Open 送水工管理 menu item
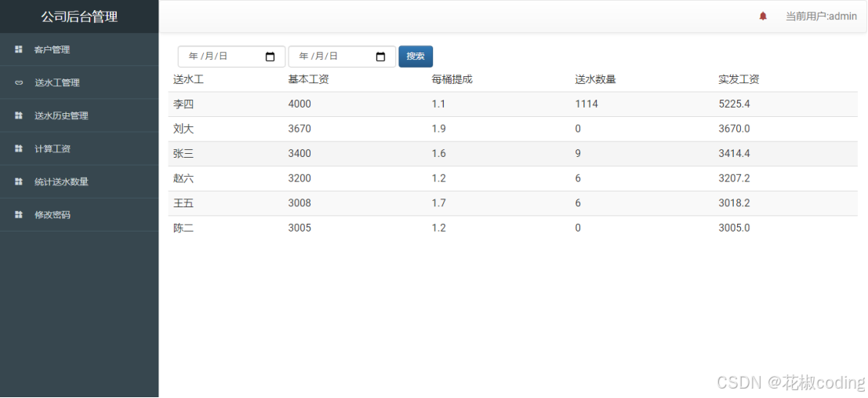The image size is (868, 398). 79,82
